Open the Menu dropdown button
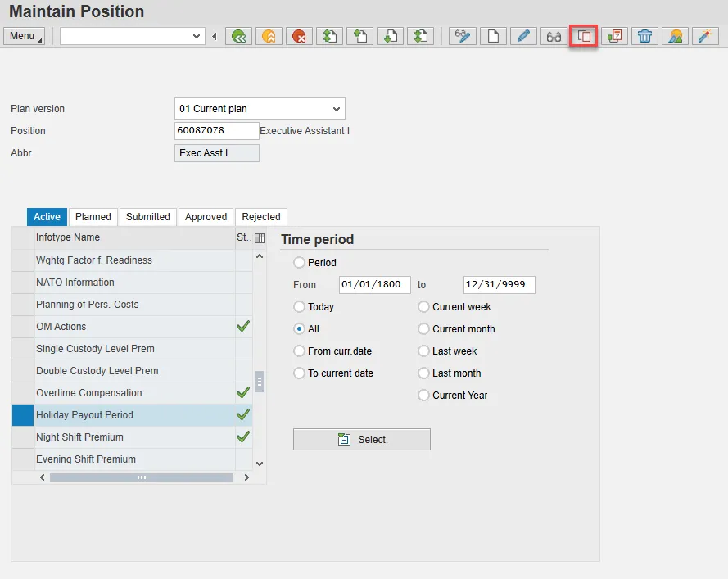This screenshot has width=728, height=579. point(25,36)
